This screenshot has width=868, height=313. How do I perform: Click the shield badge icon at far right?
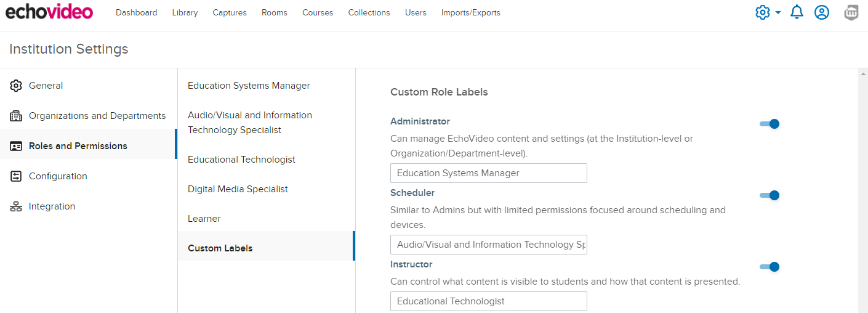click(851, 12)
